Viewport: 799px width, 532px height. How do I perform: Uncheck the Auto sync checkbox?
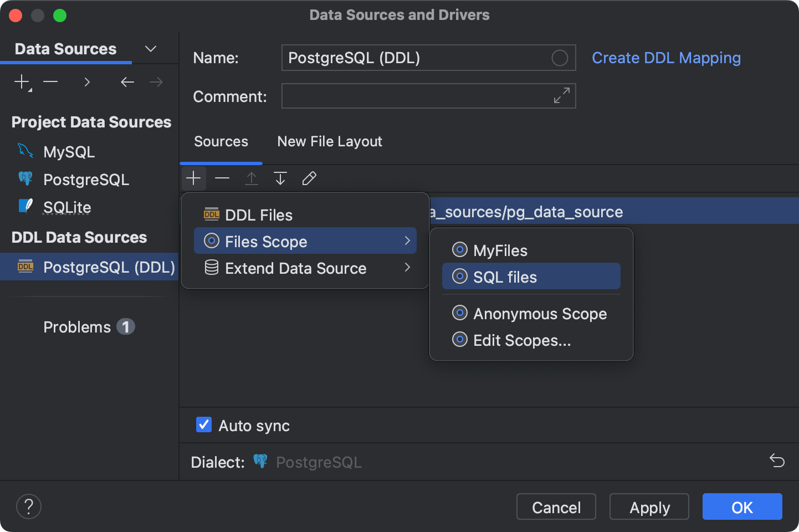(203, 424)
